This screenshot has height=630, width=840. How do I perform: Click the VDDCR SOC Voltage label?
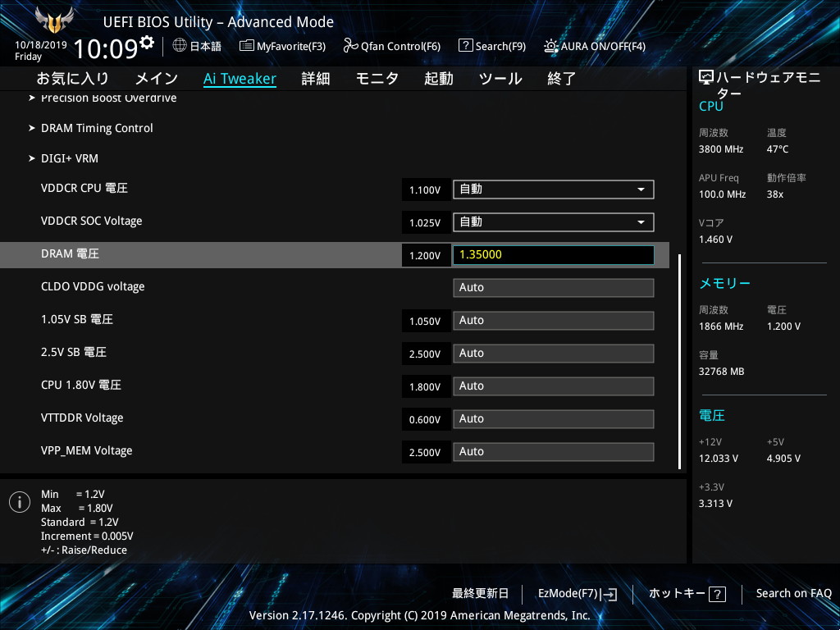92,221
